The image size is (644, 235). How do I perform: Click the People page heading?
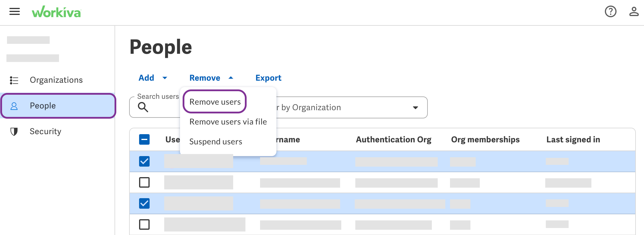(x=161, y=47)
